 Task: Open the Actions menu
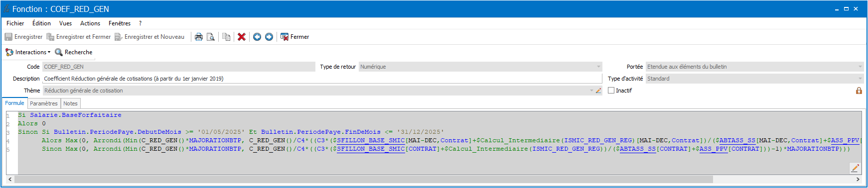(x=90, y=23)
